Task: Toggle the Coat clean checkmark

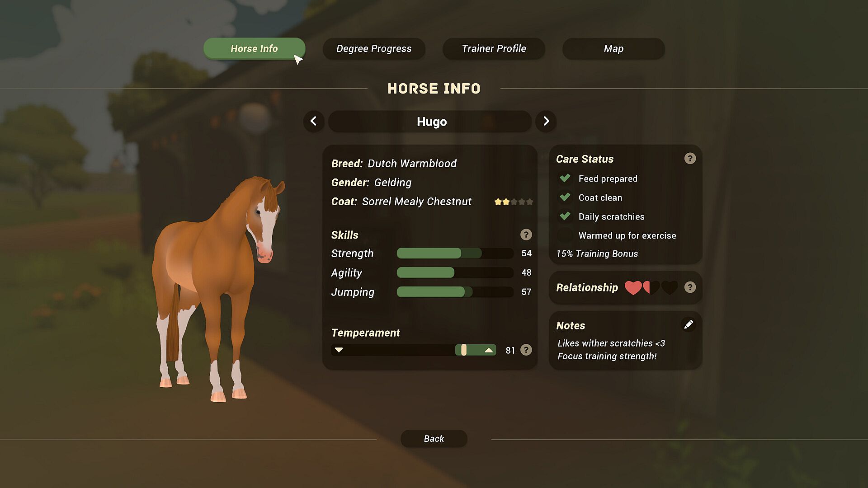Action: coord(565,197)
